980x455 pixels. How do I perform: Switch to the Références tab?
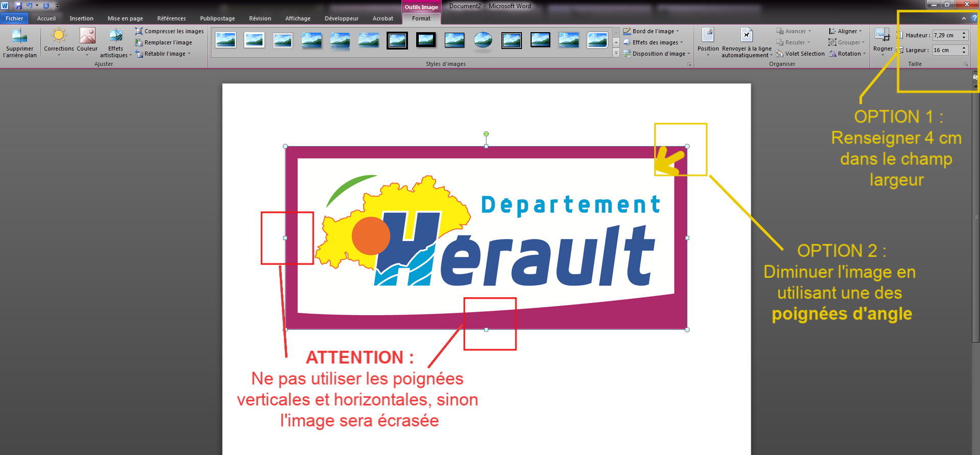tap(172, 18)
